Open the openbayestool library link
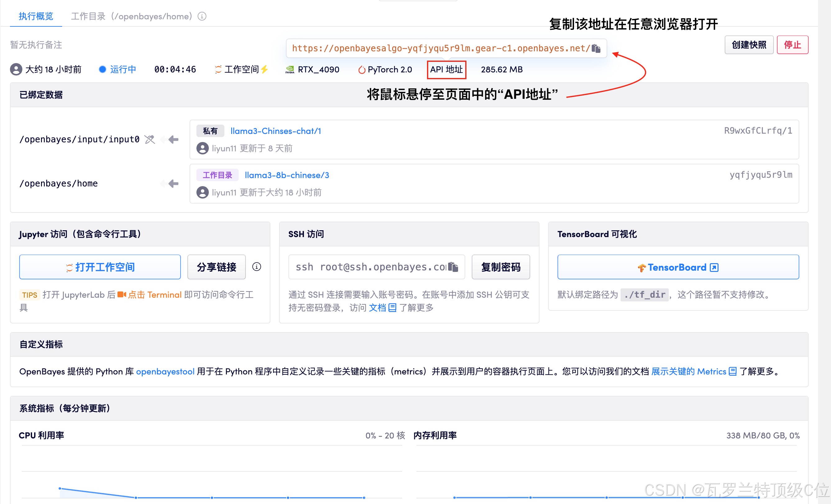 click(165, 371)
